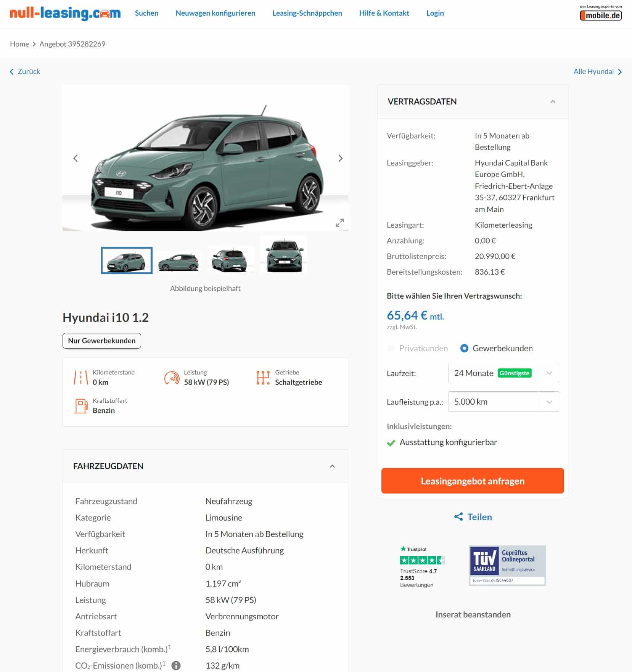
Task: Click the Günstigste green tag
Action: click(515, 373)
